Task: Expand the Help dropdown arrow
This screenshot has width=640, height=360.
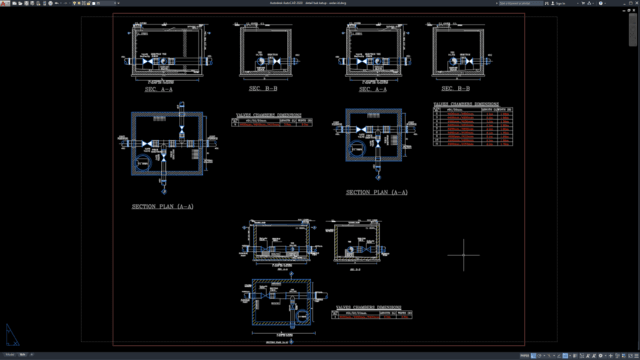Action: point(605,3)
